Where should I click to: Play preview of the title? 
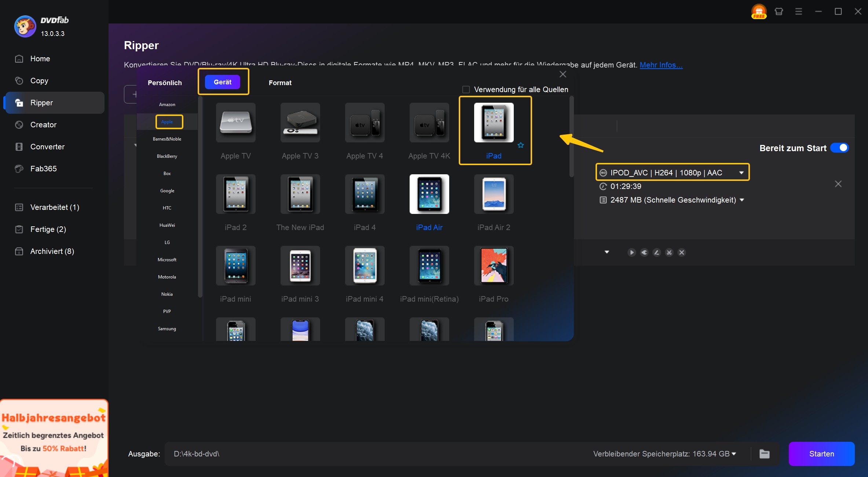click(631, 252)
